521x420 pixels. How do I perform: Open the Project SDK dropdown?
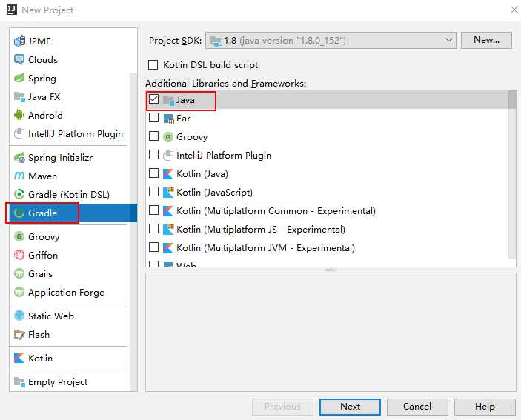(x=331, y=41)
